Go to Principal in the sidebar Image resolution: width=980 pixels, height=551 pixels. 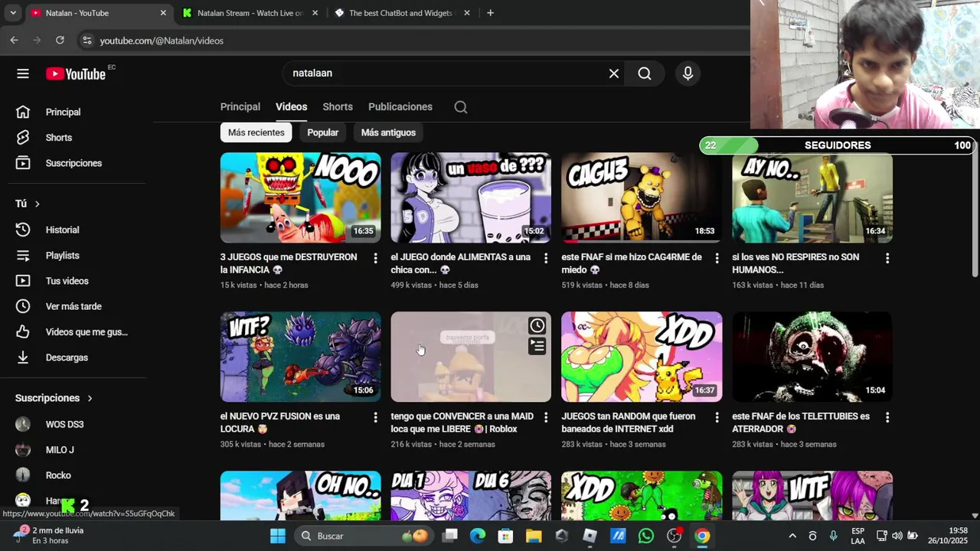click(63, 112)
